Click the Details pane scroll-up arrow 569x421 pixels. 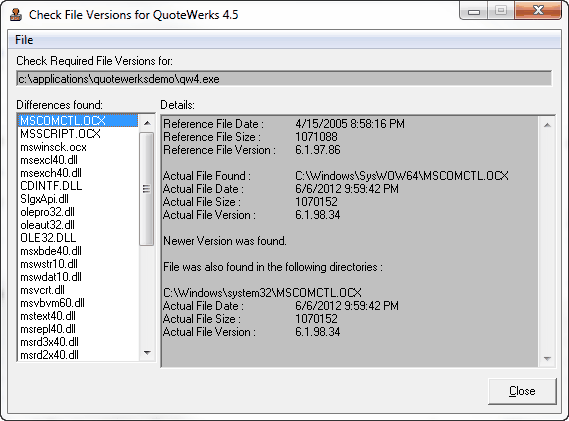547,125
